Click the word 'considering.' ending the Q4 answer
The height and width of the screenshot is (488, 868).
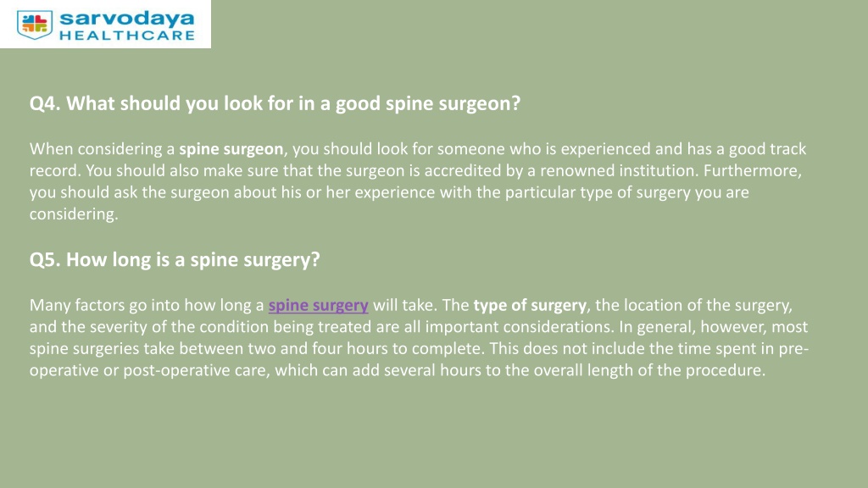[74, 214]
